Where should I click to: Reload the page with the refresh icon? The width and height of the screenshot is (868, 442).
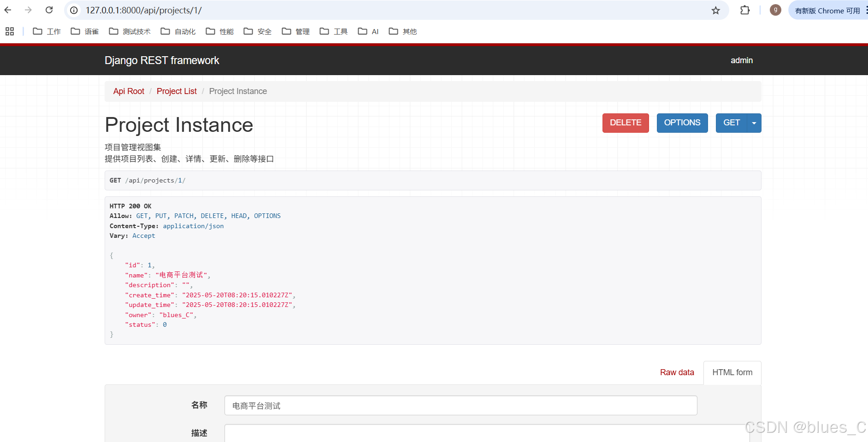(x=49, y=10)
